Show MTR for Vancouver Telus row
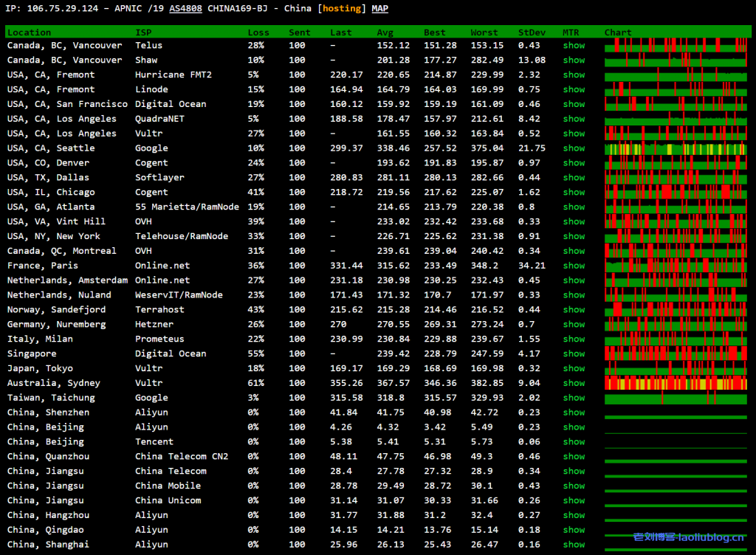Screen dimensions: 756x555 [x=574, y=46]
